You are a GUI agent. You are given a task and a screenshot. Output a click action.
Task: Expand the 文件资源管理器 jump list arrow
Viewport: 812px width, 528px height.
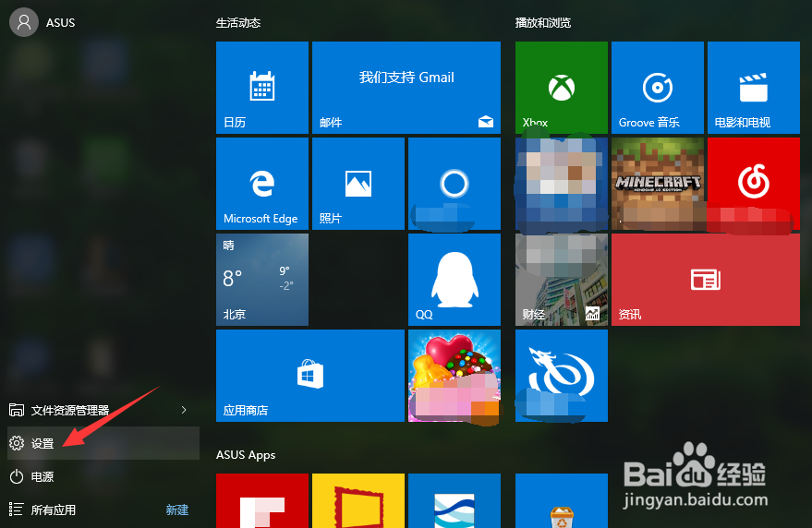184,410
